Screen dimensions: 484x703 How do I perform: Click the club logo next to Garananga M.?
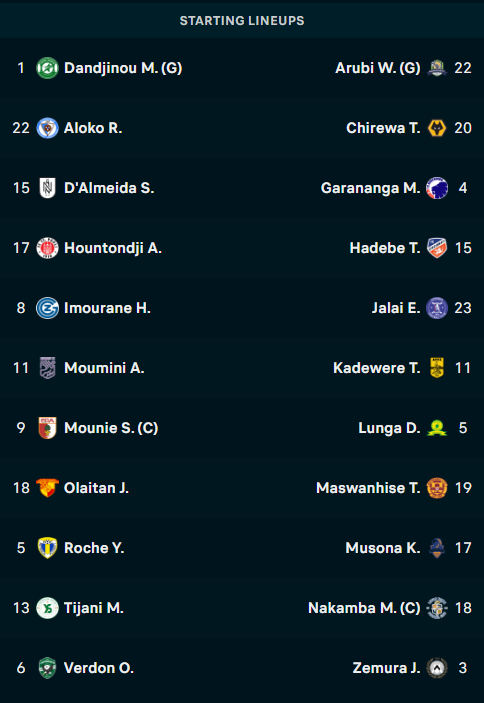[x=436, y=188]
